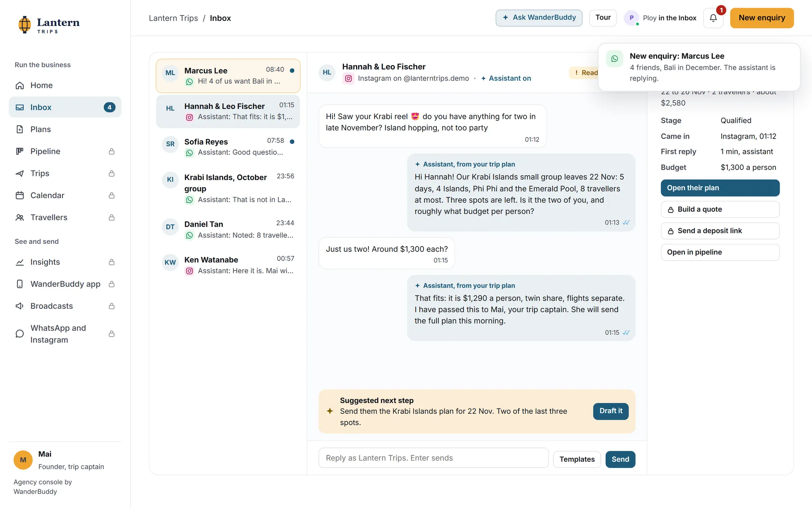Open the Marcus Lee conversation
812x508 pixels.
(228, 76)
